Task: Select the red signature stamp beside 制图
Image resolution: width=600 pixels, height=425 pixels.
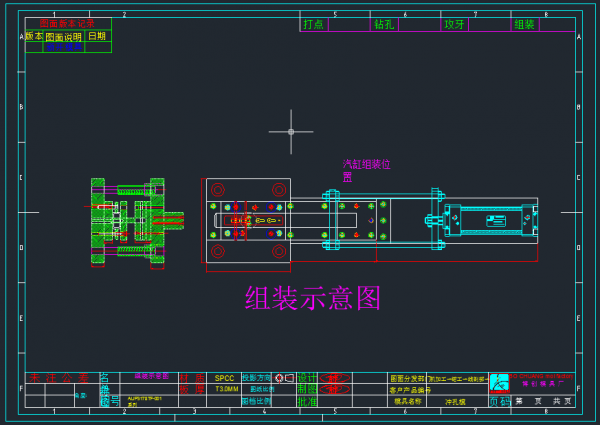Action: [x=334, y=389]
